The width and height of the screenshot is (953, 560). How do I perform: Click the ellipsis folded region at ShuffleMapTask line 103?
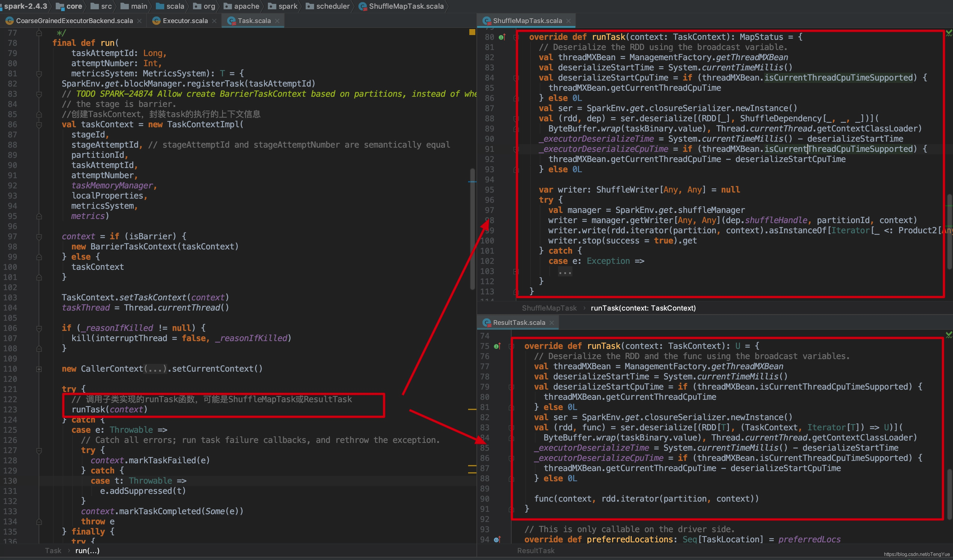(x=565, y=271)
